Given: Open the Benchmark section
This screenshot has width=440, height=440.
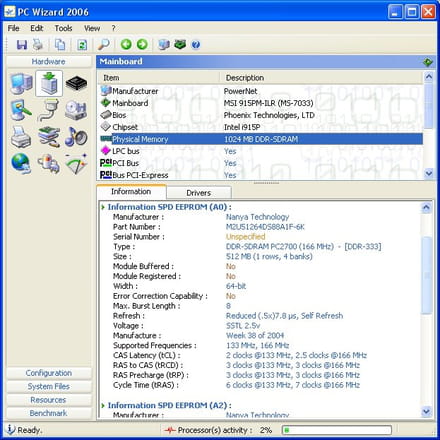Looking at the screenshot, I should click(x=49, y=413).
